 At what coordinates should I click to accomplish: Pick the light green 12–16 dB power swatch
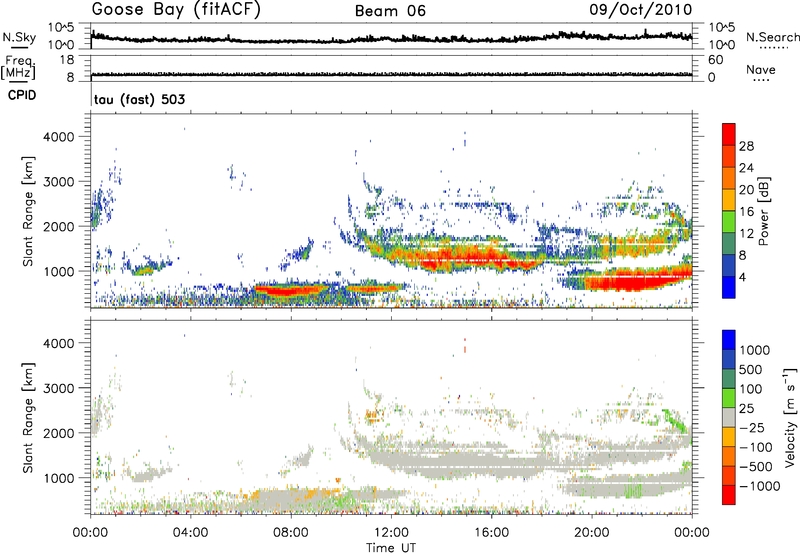[729, 222]
